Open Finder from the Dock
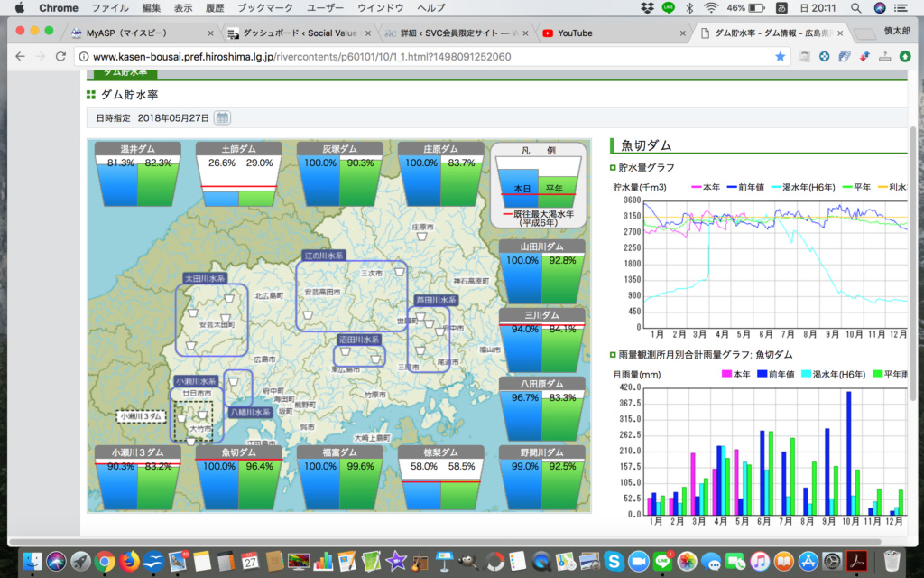This screenshot has width=924, height=578. tap(33, 561)
